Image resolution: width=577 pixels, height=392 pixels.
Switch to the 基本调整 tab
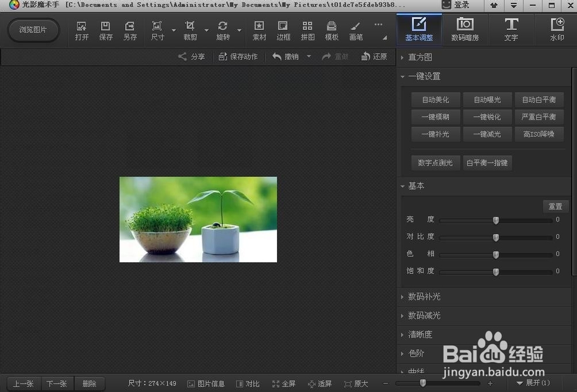419,29
